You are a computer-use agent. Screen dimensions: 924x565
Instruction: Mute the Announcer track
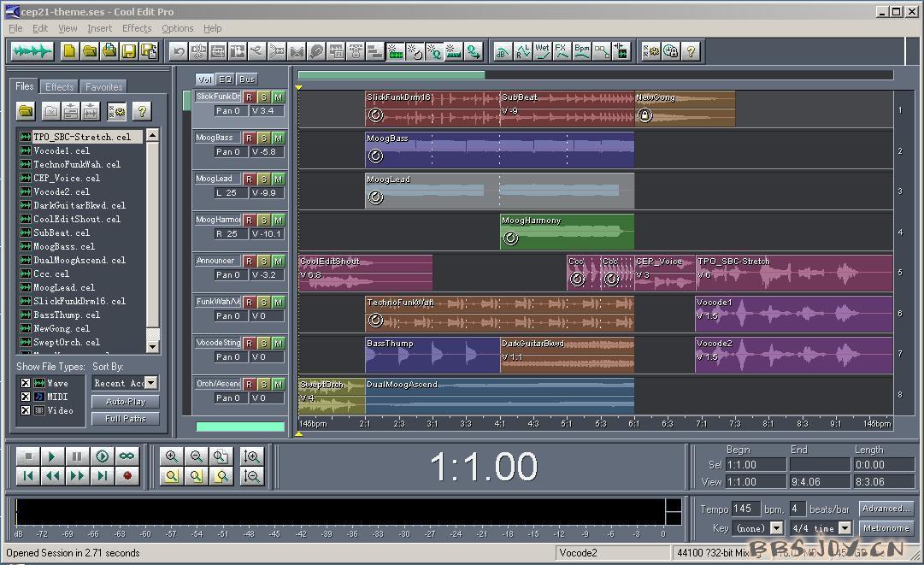(x=278, y=261)
